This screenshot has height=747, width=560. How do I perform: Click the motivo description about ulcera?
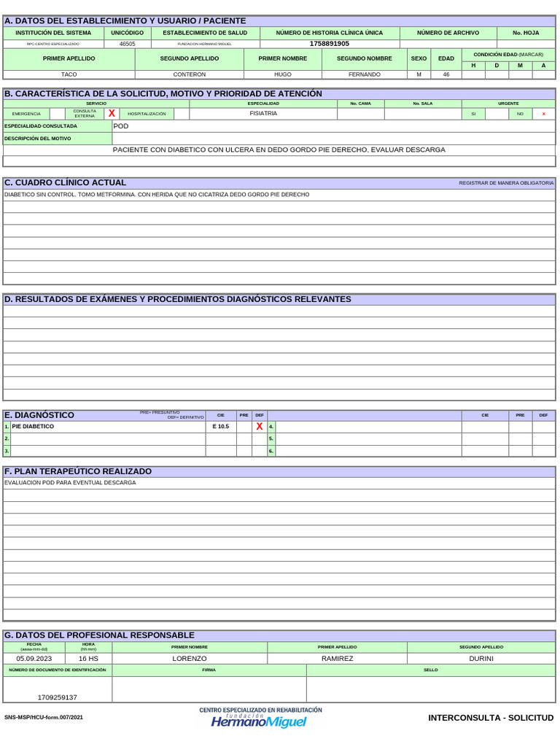(279, 150)
